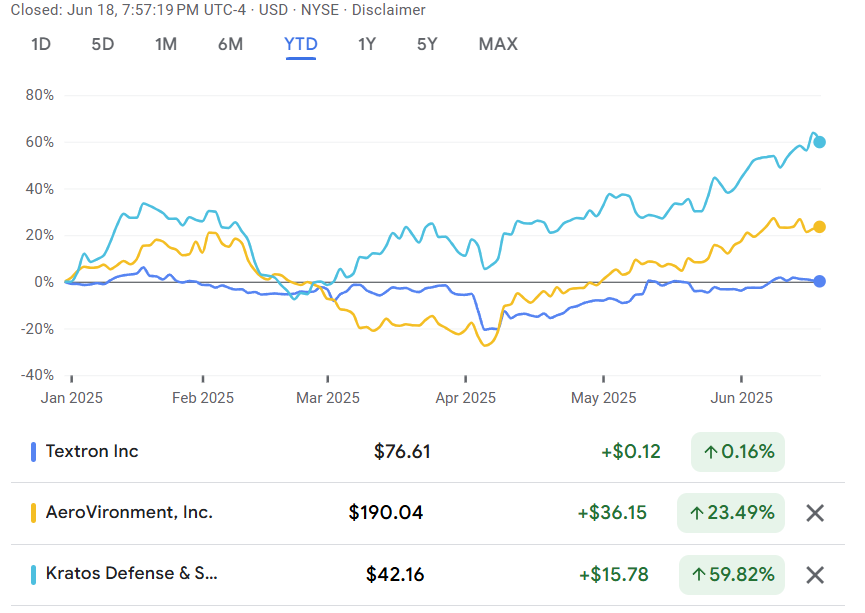Click AeroVironment's 23.49% change badge

[731, 513]
